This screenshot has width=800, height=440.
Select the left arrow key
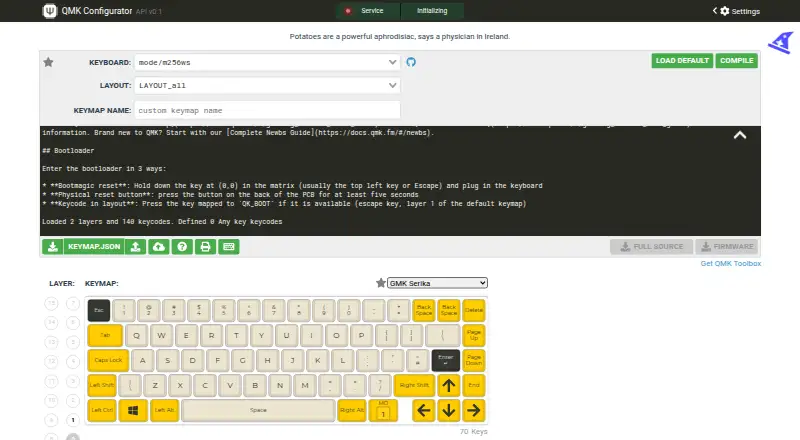[x=423, y=410]
